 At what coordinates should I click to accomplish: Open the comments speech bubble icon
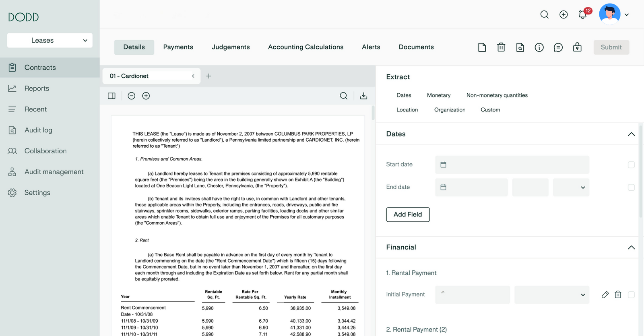pos(558,47)
